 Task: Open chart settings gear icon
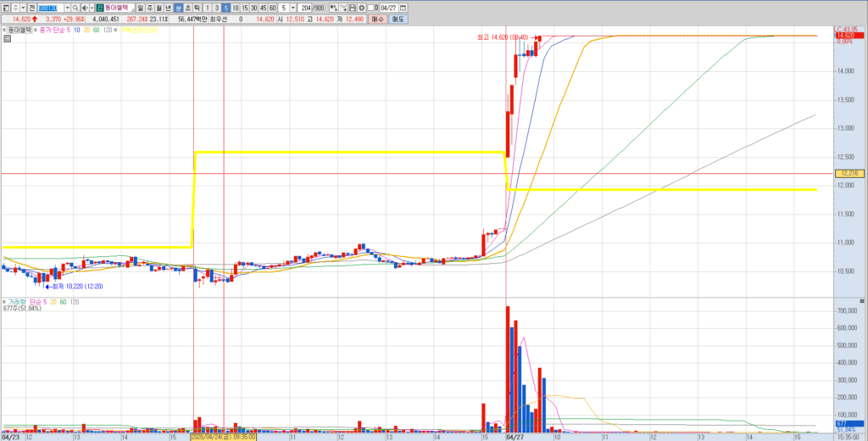coord(361,8)
